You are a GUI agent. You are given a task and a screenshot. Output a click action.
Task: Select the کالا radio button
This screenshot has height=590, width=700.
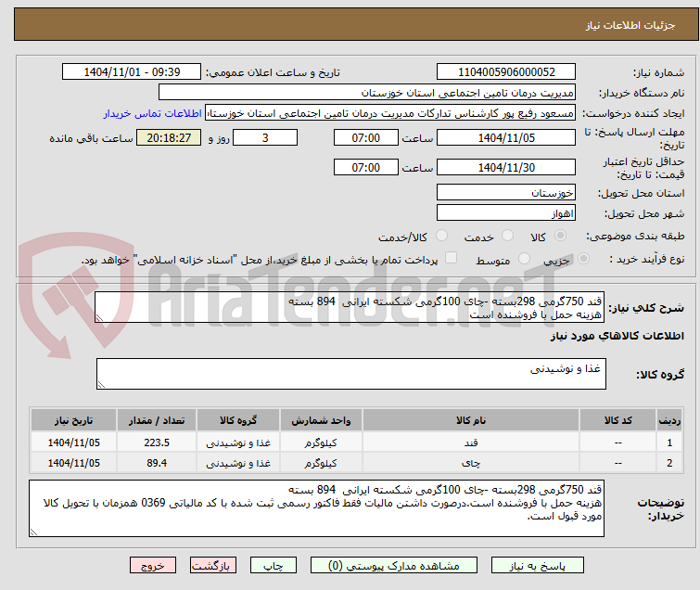[560, 236]
